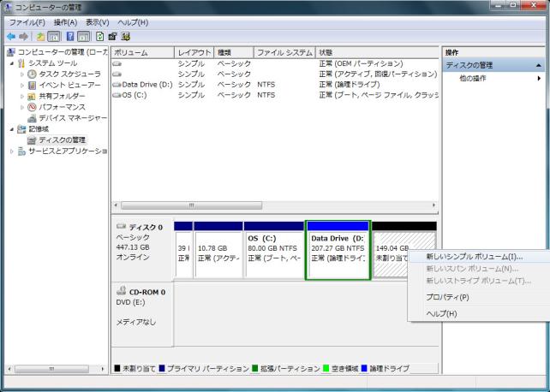Click the タスク スケジューラ clock icon
550x392 pixels.
coord(32,74)
